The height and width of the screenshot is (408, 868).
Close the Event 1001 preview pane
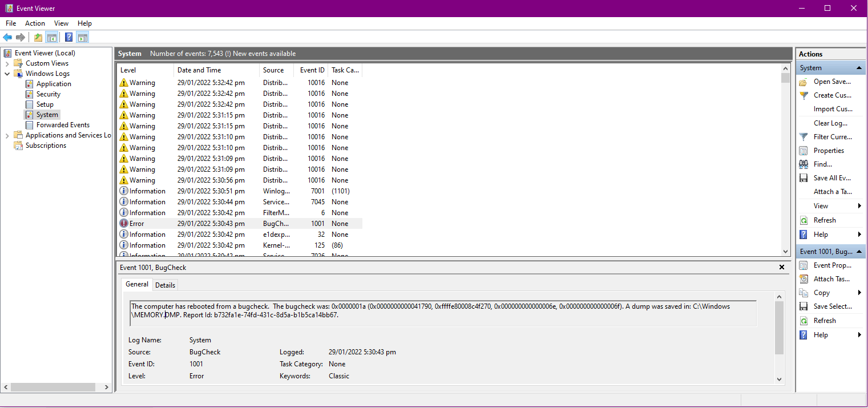(781, 267)
